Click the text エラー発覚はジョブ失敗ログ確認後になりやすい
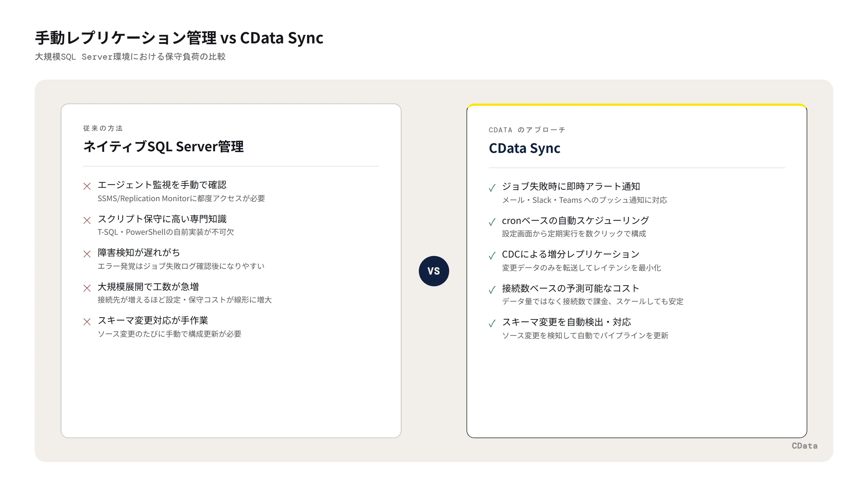The image size is (868, 488). [x=181, y=266]
